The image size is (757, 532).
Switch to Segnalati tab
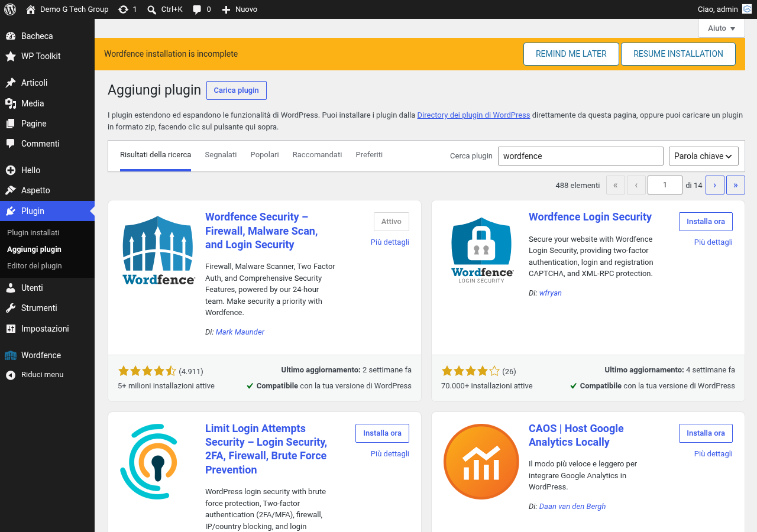pos(221,155)
